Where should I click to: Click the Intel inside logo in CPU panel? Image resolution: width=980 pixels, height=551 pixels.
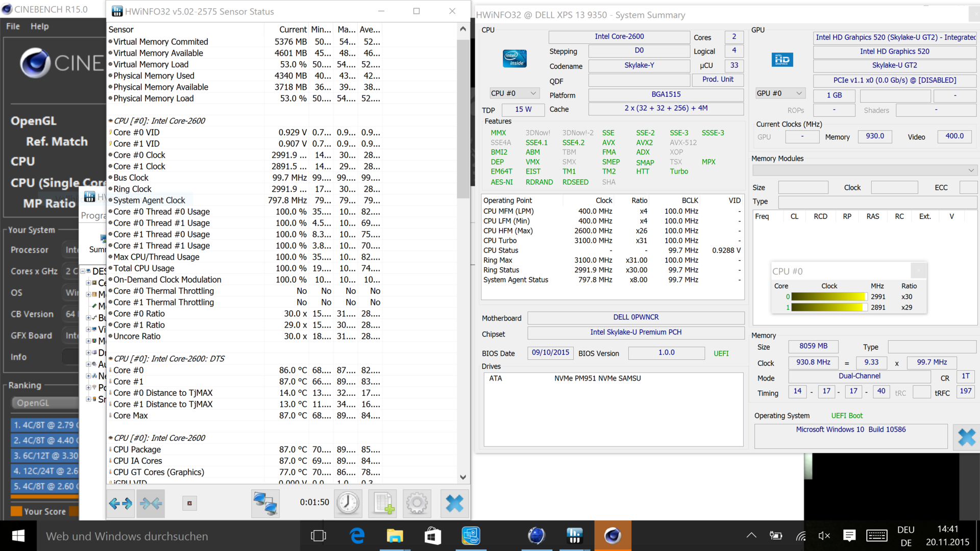514,59
